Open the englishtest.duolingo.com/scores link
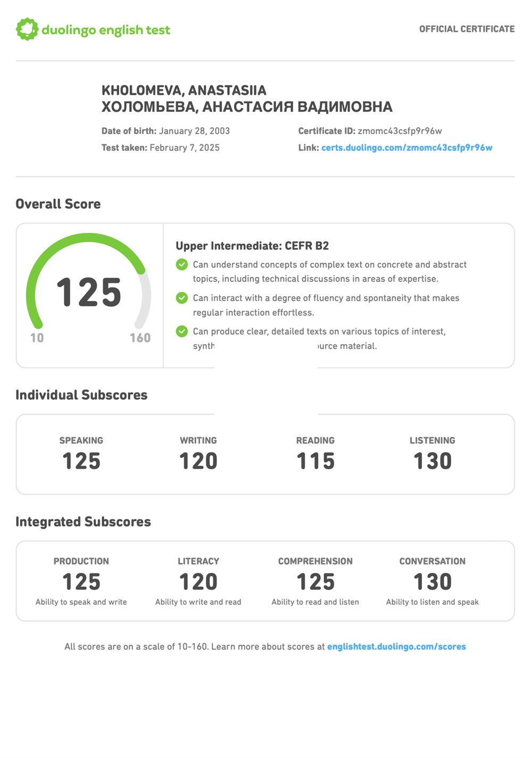Screen dimensions: 532x758 click(x=396, y=647)
